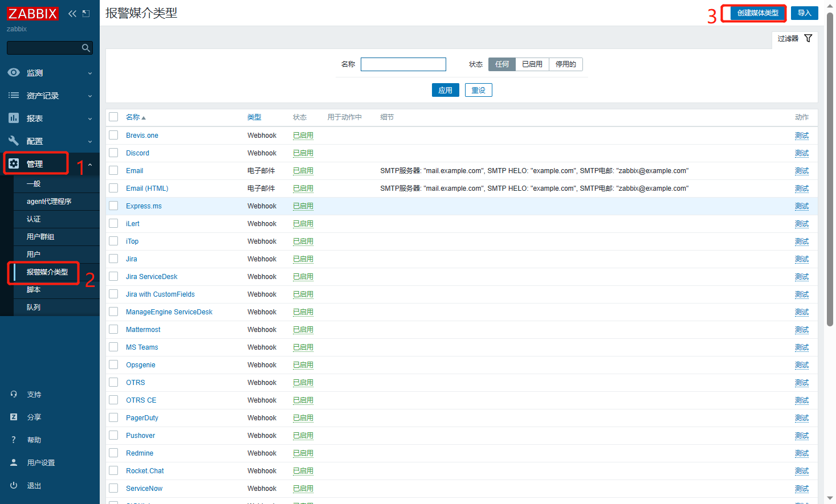The image size is (836, 504).
Task: Click the Z share icon for 分享
Action: point(14,417)
